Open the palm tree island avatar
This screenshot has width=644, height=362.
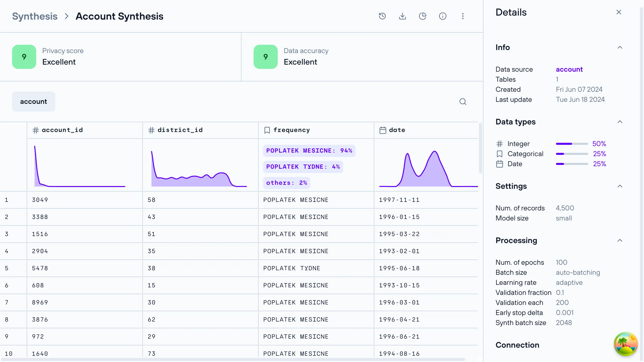(x=626, y=344)
